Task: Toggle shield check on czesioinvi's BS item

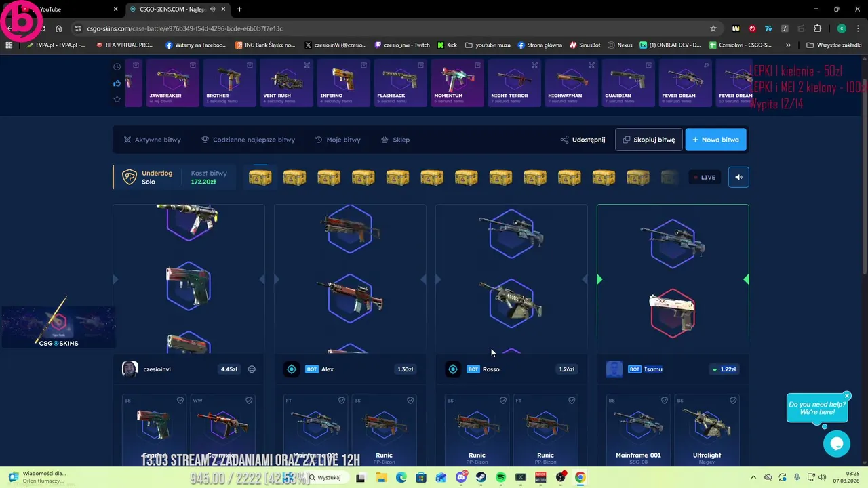Action: pyautogui.click(x=180, y=401)
